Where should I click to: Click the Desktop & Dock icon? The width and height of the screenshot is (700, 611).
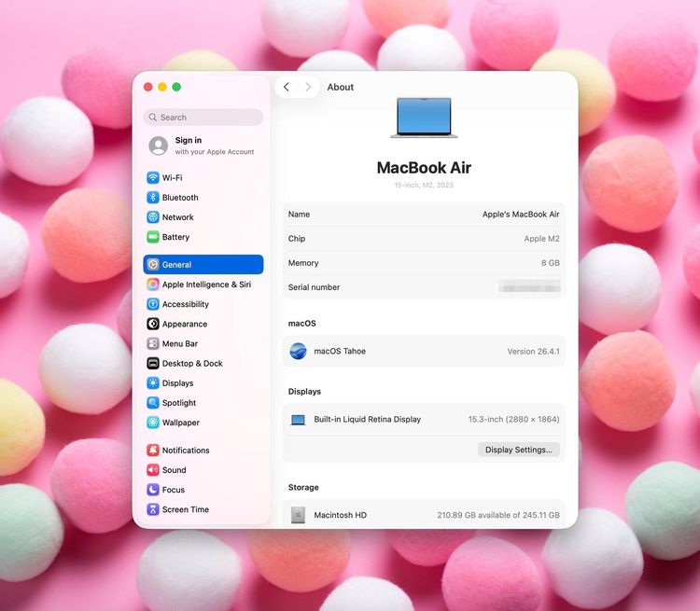pos(153,363)
